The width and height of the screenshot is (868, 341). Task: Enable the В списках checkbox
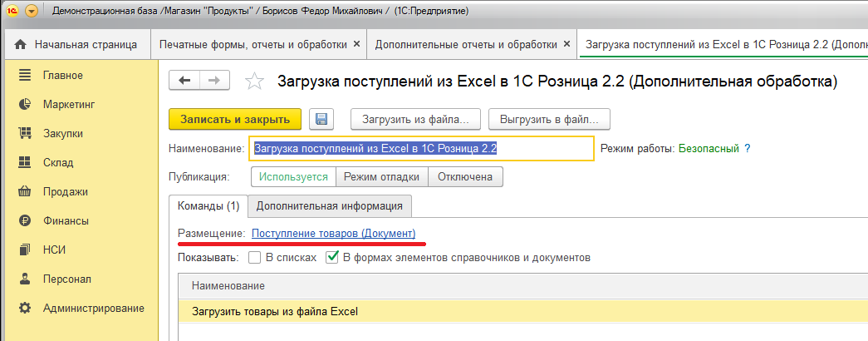(x=255, y=258)
